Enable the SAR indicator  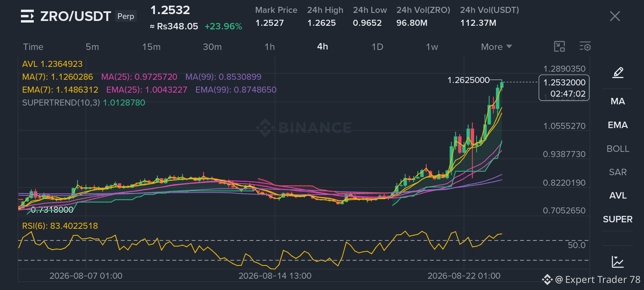617,172
